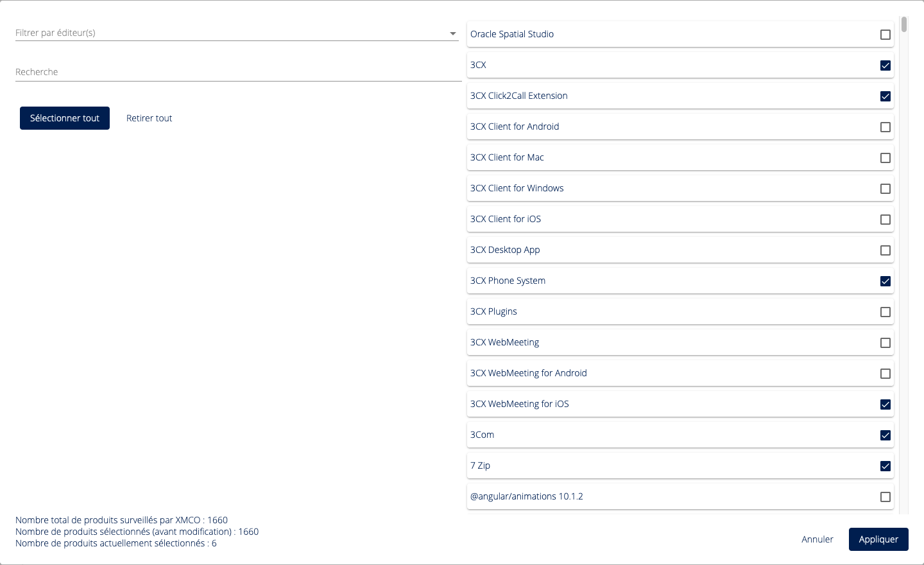Screen dimensions: 924x565
Task: Open the Filtrer par éditeur(s) dropdown arrow
Action: pos(452,33)
